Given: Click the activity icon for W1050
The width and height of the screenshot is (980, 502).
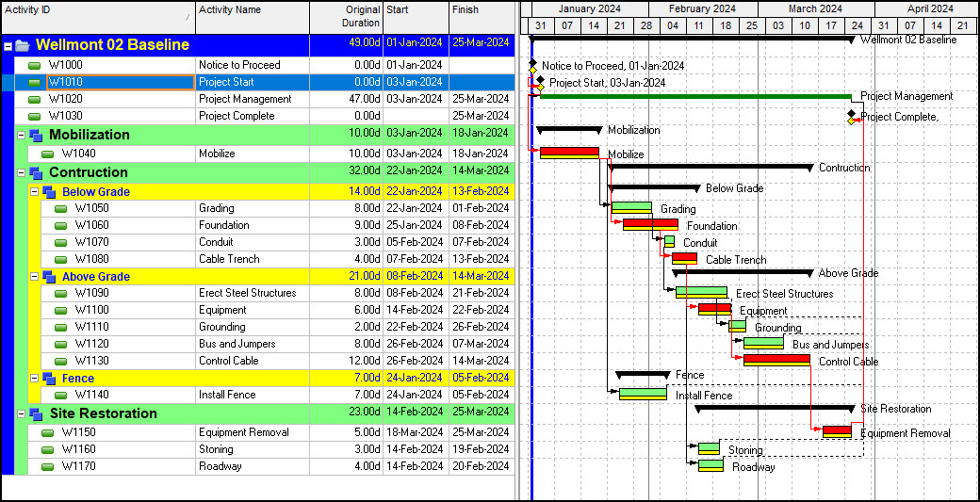Looking at the screenshot, I should pos(60,209).
